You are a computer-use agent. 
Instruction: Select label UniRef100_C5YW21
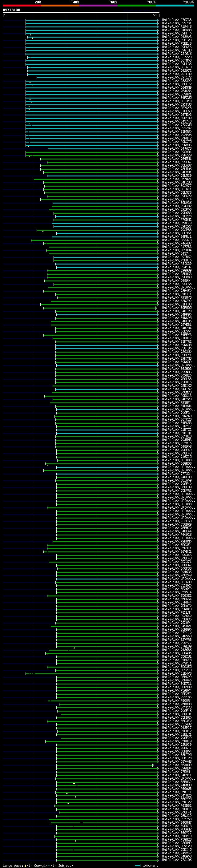coord(176,179)
